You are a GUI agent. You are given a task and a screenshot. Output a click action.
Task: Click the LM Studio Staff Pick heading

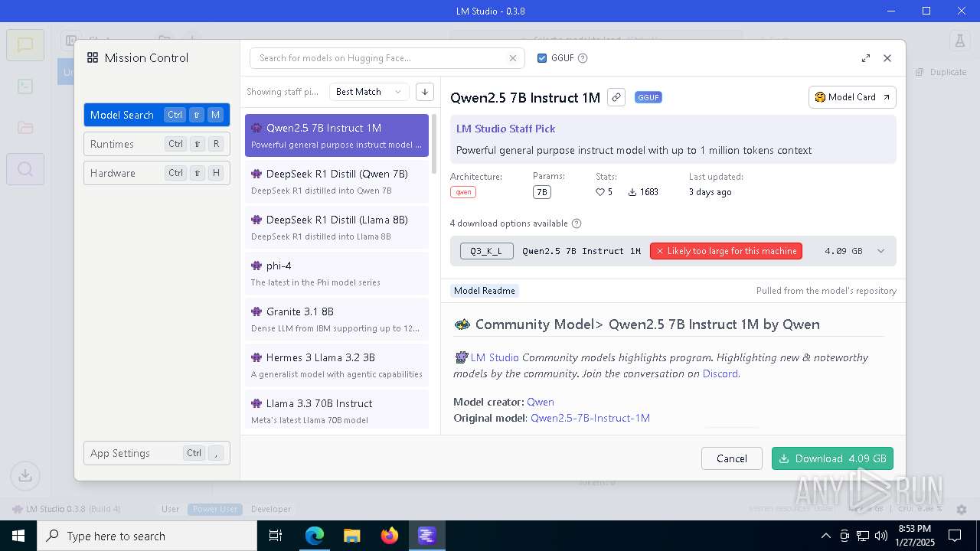click(x=505, y=129)
